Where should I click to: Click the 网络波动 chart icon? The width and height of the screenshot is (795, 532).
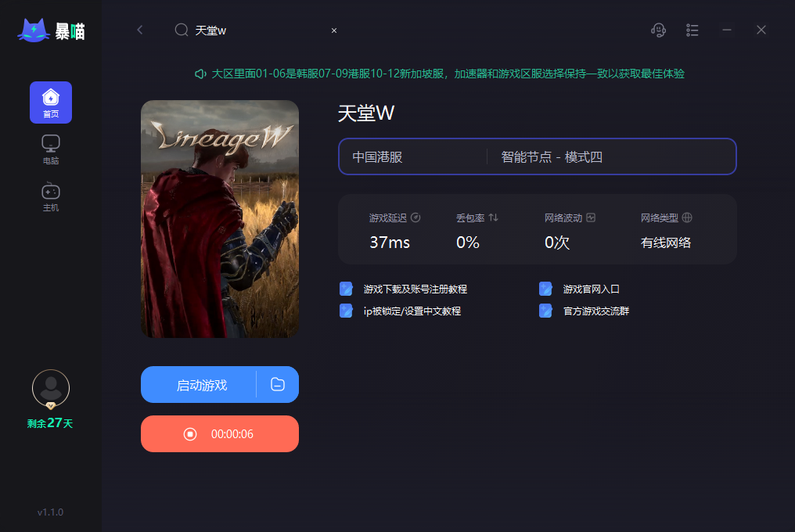click(x=591, y=217)
